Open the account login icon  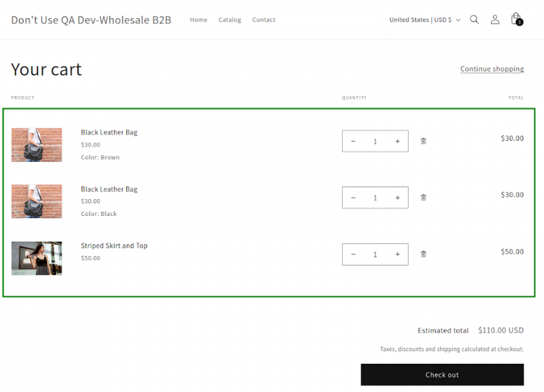click(495, 20)
